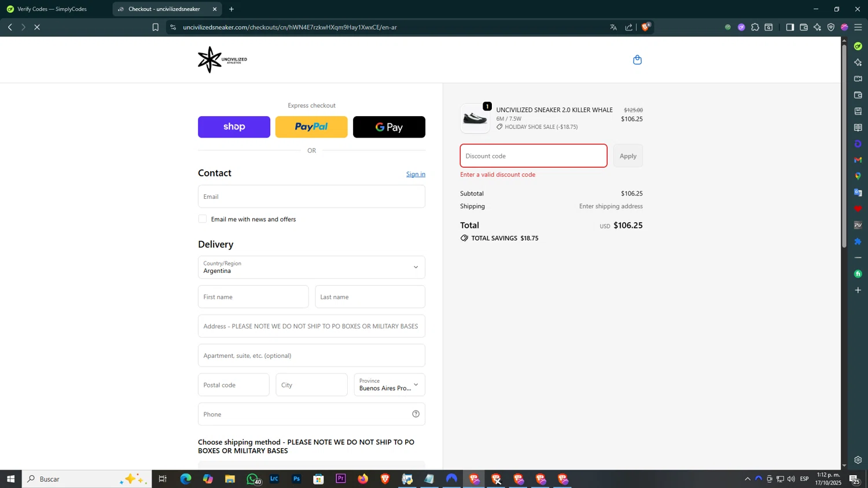Open sidebar settings gear icon

tap(858, 460)
